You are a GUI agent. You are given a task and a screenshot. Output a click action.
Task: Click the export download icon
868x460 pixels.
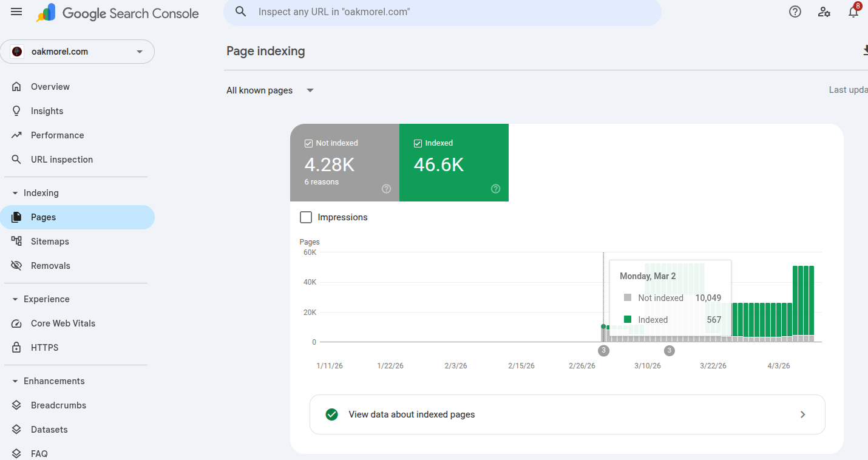click(x=864, y=51)
